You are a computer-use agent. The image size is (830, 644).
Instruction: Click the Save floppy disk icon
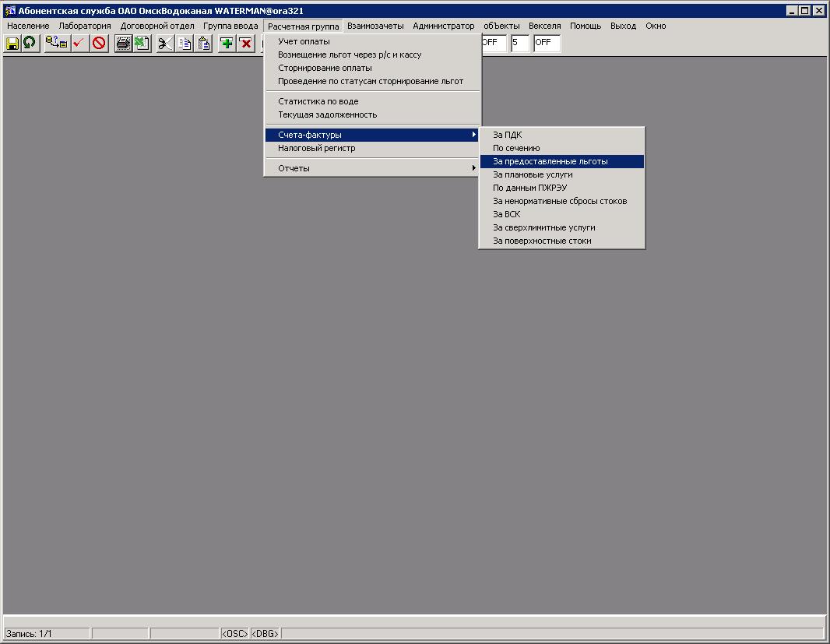click(x=12, y=44)
